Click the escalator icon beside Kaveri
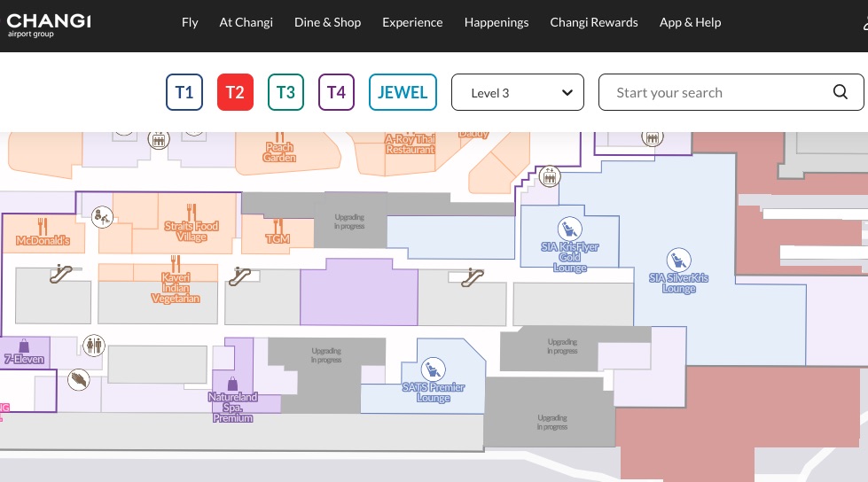The height and width of the screenshot is (482, 868). [x=239, y=276]
